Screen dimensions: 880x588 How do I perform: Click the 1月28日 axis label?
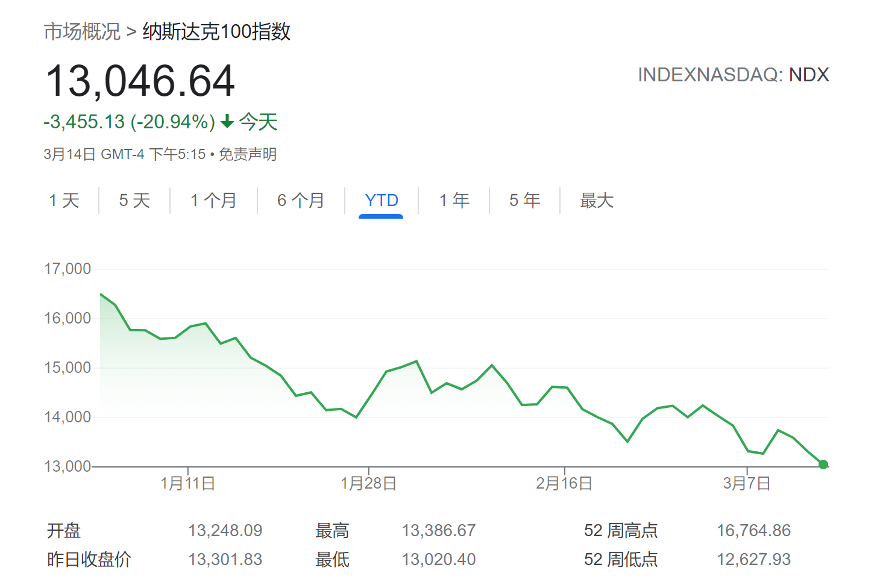(x=369, y=483)
